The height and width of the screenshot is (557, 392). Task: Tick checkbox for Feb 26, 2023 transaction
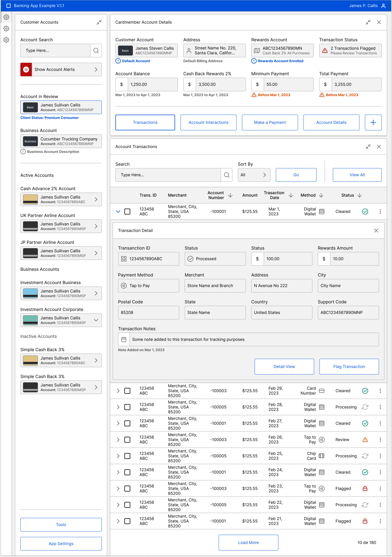tap(127, 440)
